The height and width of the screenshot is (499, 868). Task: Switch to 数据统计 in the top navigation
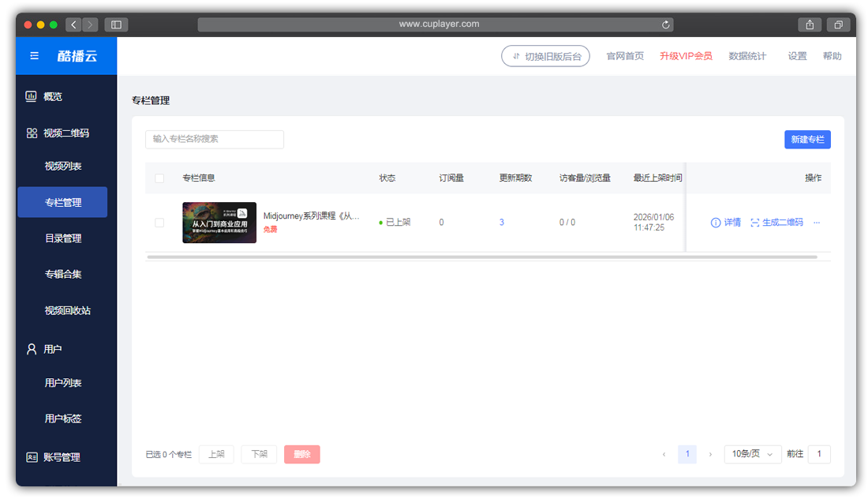[747, 55]
